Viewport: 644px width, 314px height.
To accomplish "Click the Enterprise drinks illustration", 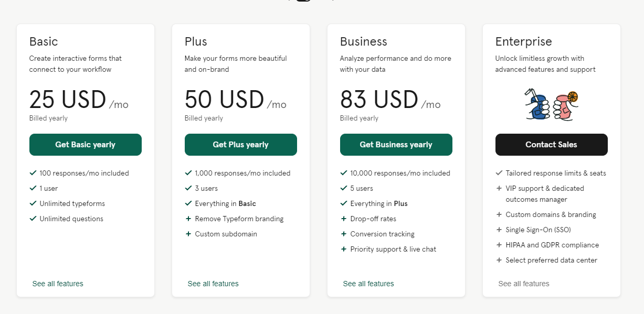I will [x=551, y=104].
